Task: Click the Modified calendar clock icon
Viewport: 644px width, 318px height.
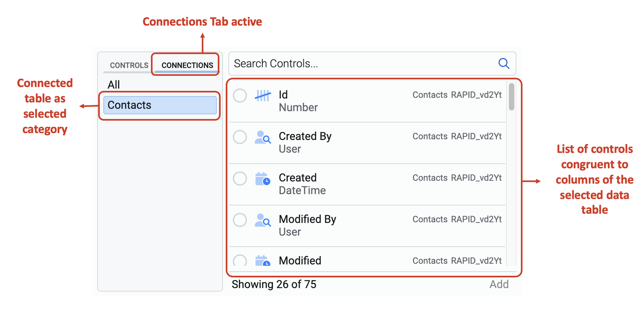Action: [263, 260]
